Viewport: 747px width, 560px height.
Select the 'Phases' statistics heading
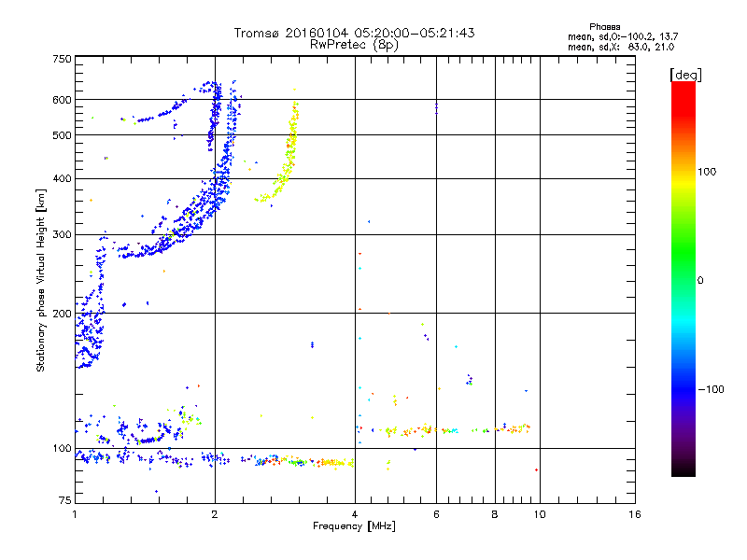pyautogui.click(x=604, y=27)
